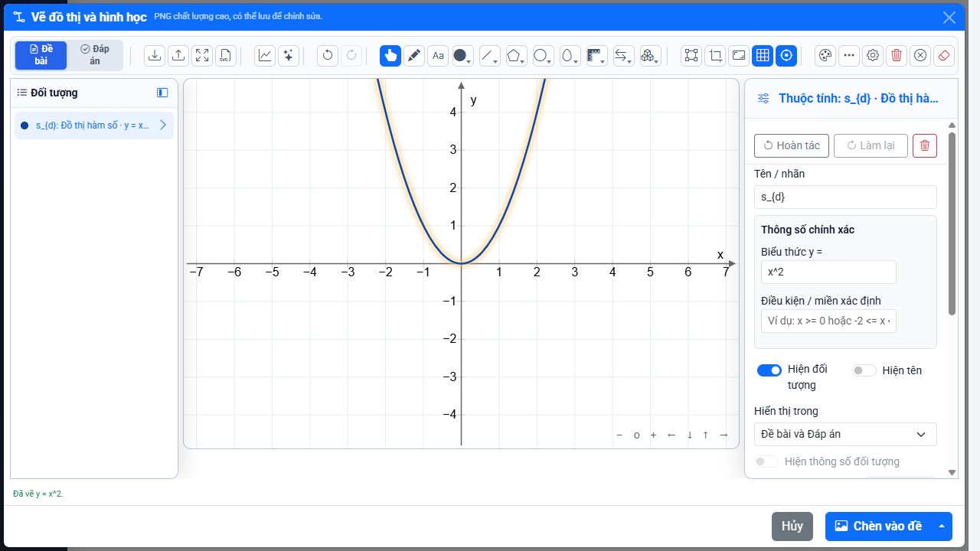Click the 'Biểu thức y =' input field
This screenshot has width=980, height=551.
click(x=828, y=272)
